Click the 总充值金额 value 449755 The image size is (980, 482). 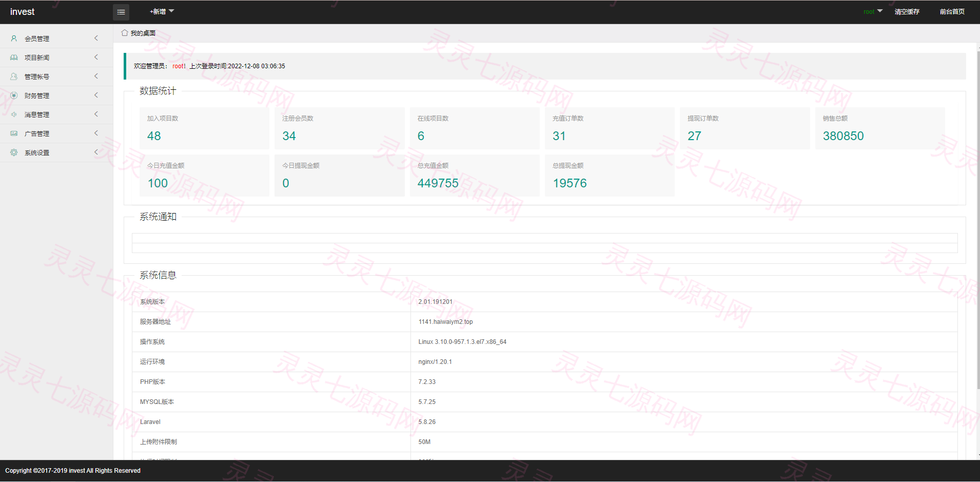[438, 183]
